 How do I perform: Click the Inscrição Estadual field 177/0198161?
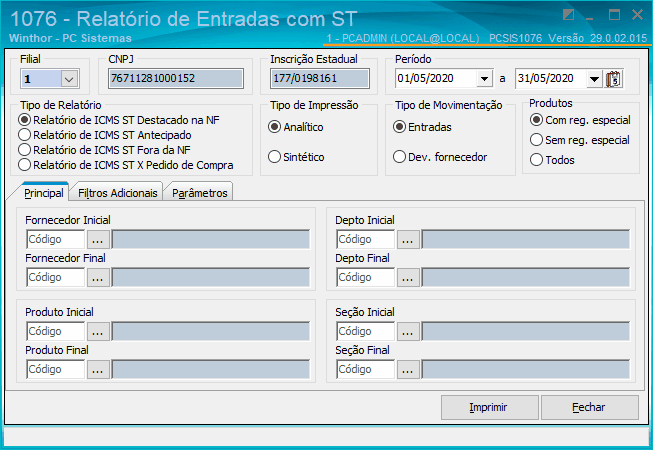[x=320, y=79]
